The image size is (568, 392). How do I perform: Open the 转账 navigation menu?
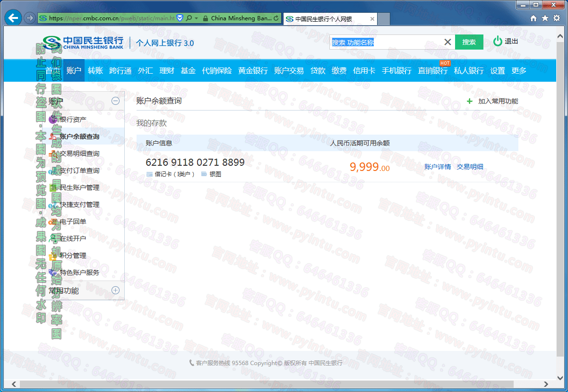tap(95, 70)
